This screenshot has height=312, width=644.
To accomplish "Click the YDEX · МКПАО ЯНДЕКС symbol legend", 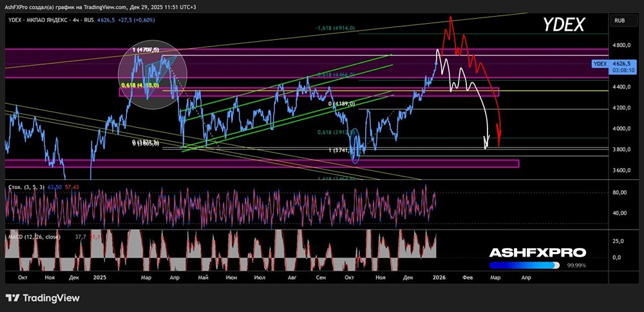I will tap(52, 19).
